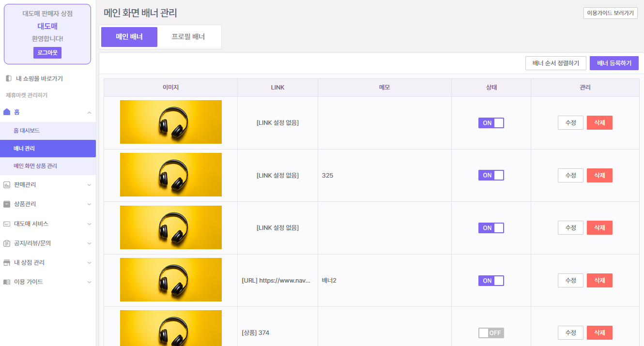Delete the banner with memo 배너2

click(599, 281)
